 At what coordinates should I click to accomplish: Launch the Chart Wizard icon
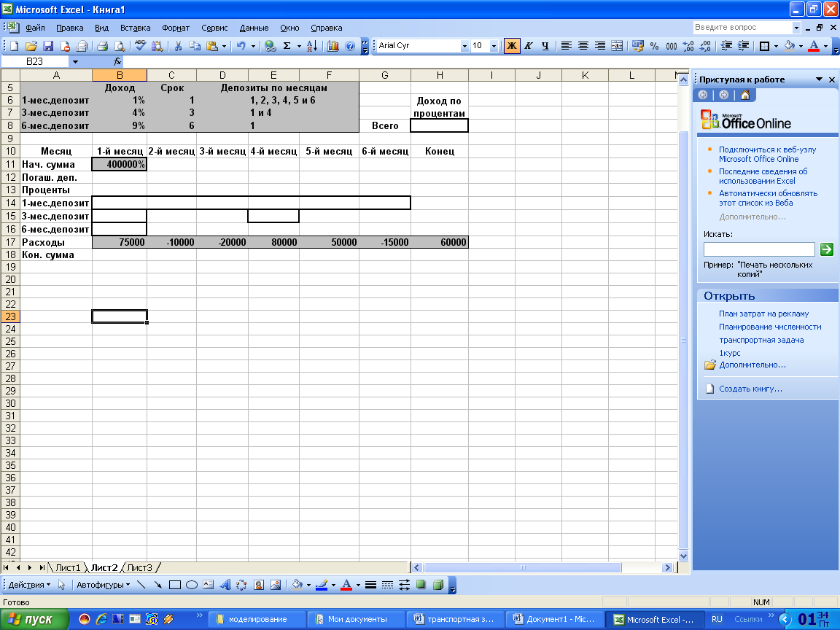click(x=333, y=46)
